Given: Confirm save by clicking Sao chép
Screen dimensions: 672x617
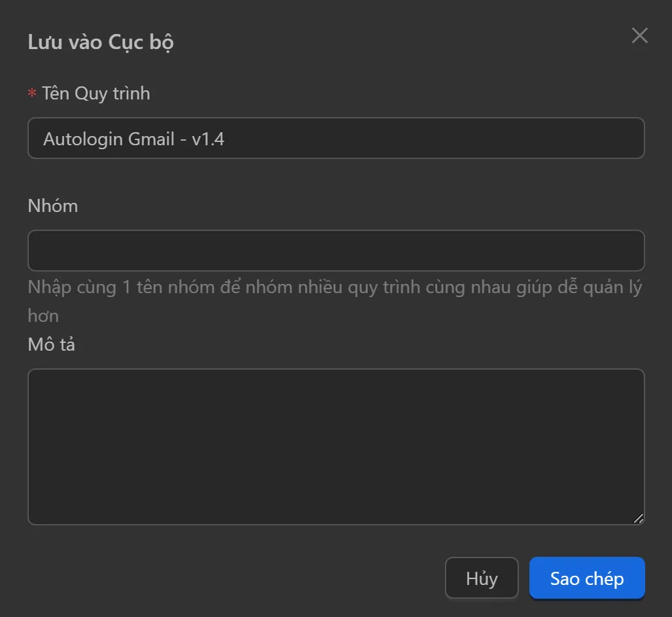Looking at the screenshot, I should (x=586, y=578).
